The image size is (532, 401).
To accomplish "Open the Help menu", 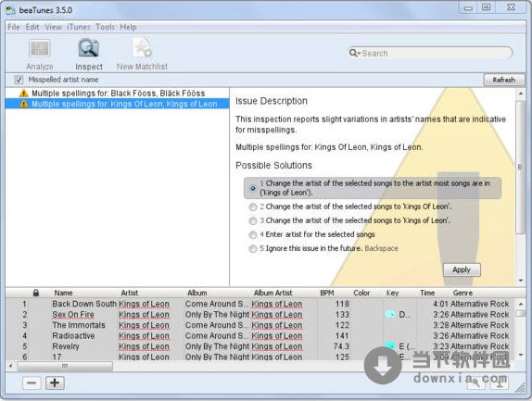I will pos(128,27).
